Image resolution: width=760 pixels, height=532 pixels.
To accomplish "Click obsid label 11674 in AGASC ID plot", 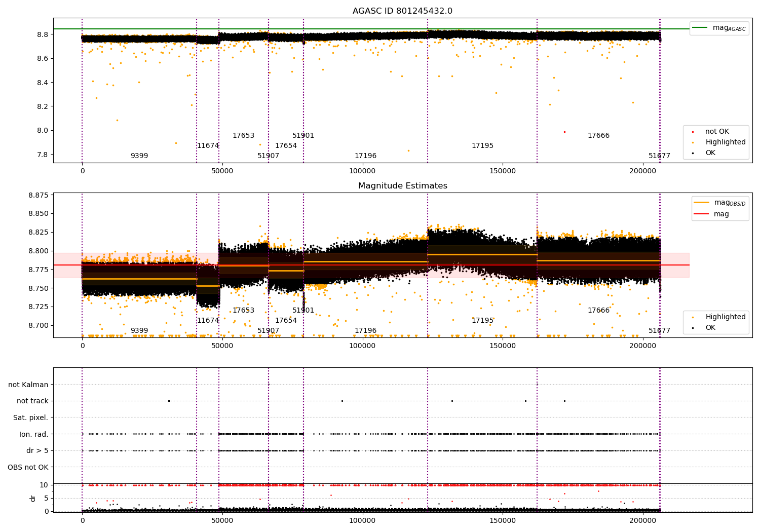I will point(208,146).
